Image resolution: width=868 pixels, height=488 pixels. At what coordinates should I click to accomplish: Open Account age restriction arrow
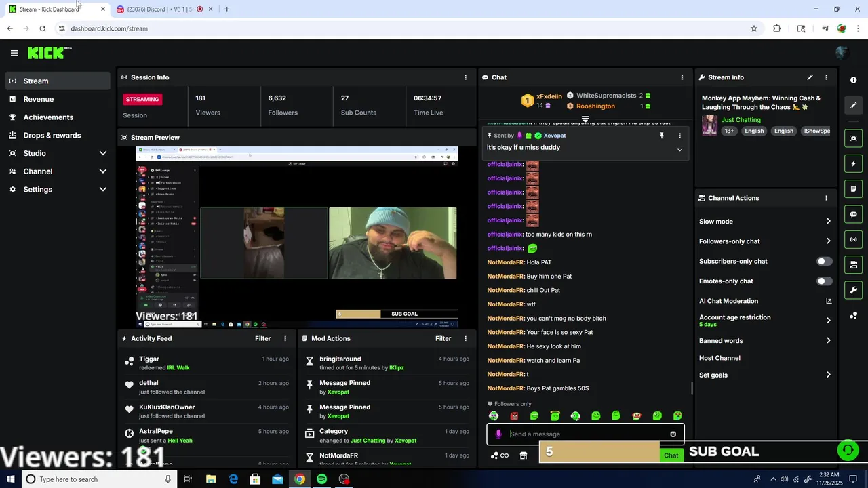coord(828,321)
